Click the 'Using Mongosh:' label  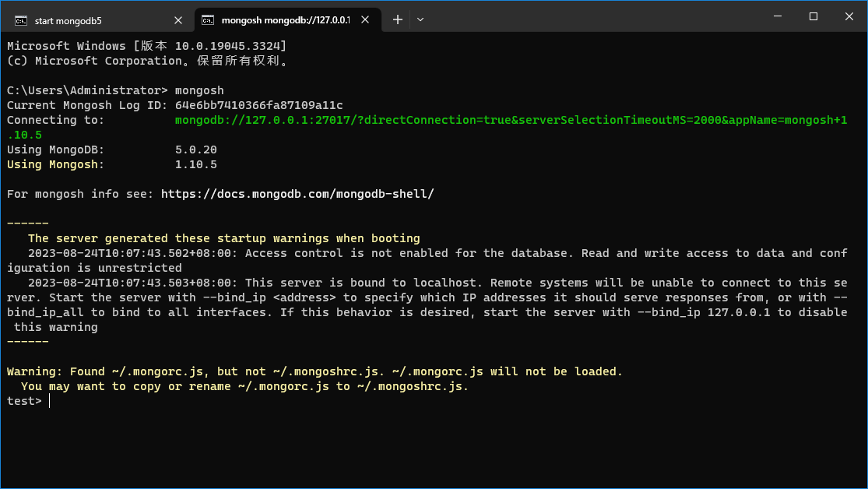tap(55, 164)
